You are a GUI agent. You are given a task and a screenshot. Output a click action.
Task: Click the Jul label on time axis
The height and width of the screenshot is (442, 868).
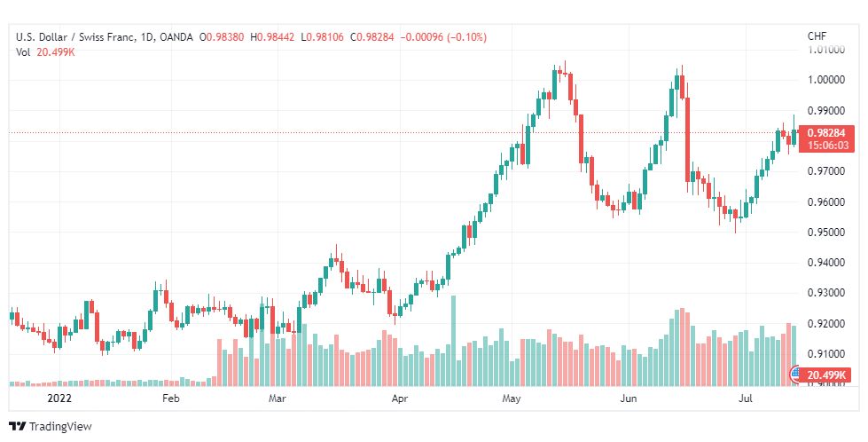click(747, 399)
